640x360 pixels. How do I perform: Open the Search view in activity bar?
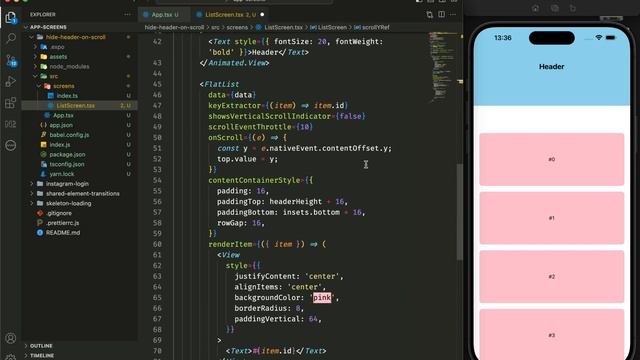pos(11,39)
